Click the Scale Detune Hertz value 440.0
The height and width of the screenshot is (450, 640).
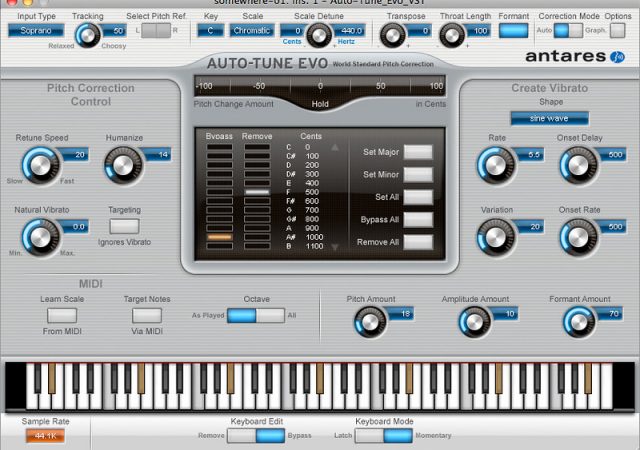(351, 31)
